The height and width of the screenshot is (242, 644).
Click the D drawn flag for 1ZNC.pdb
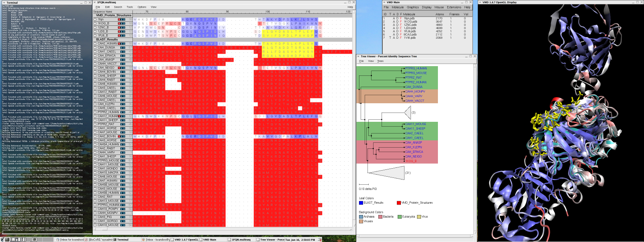[398, 25]
